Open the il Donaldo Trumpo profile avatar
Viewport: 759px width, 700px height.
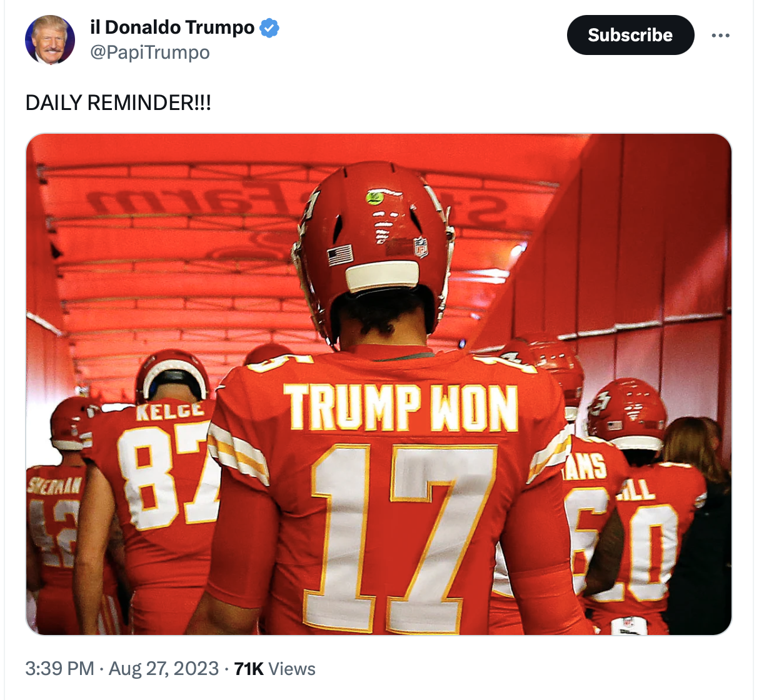[x=50, y=40]
